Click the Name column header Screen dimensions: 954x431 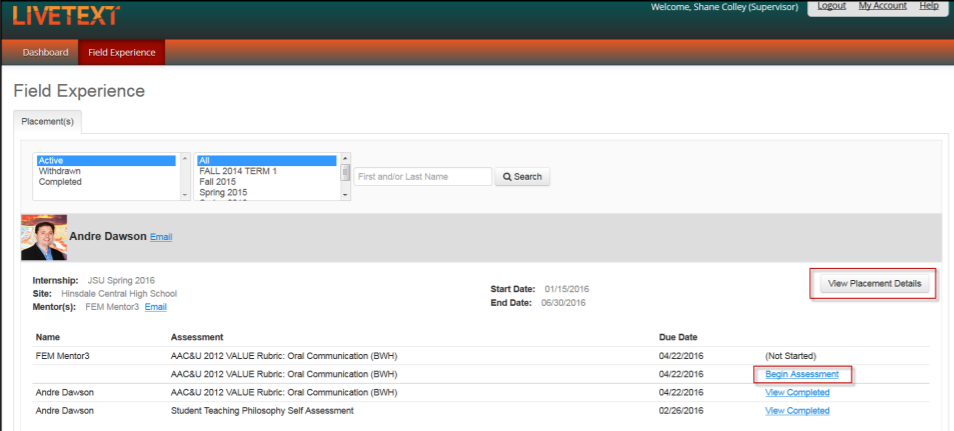[48, 337]
